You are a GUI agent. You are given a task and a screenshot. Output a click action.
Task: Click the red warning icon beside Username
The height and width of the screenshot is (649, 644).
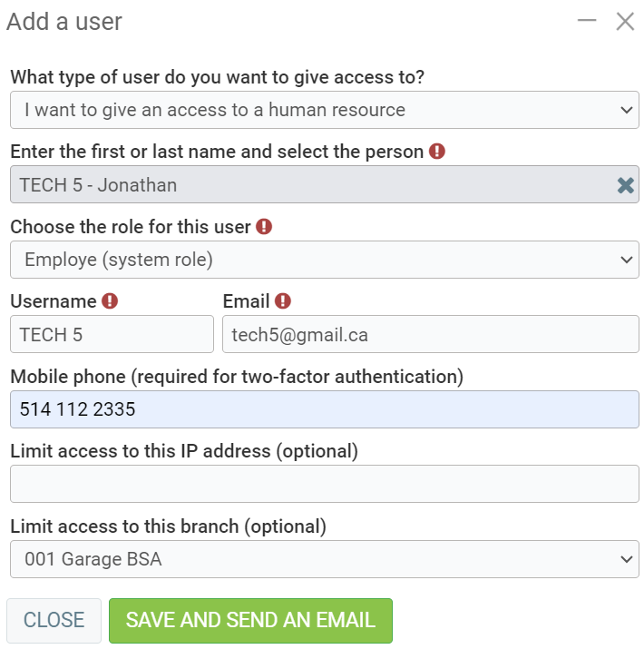point(110,301)
